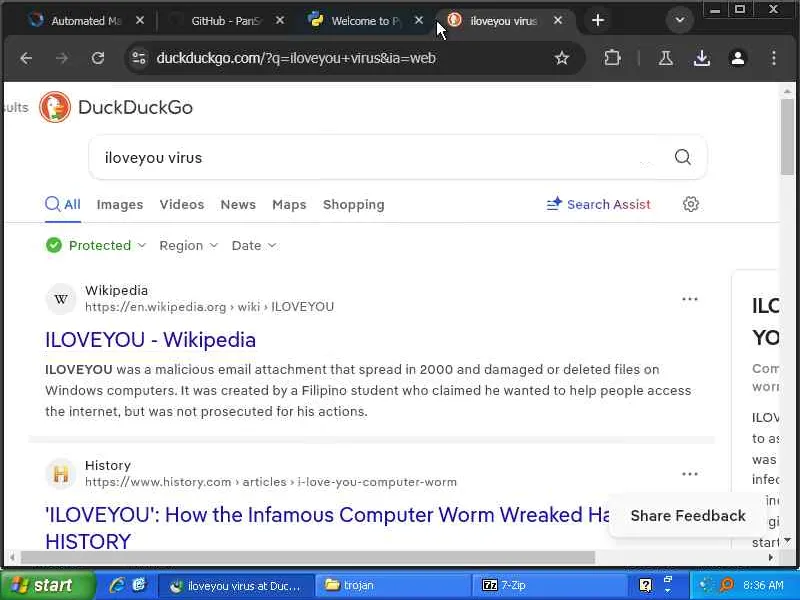Open the 7-Zip taskbar button
This screenshot has width=800, height=600.
coord(550,585)
